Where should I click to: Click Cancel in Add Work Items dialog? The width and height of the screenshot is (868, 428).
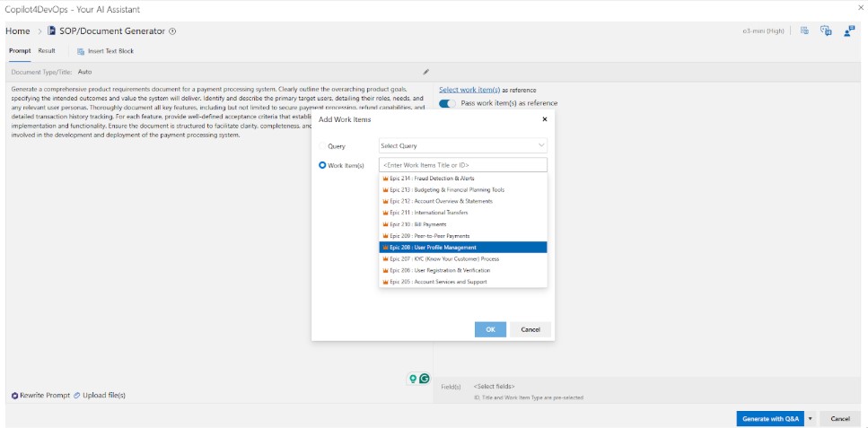pos(530,329)
